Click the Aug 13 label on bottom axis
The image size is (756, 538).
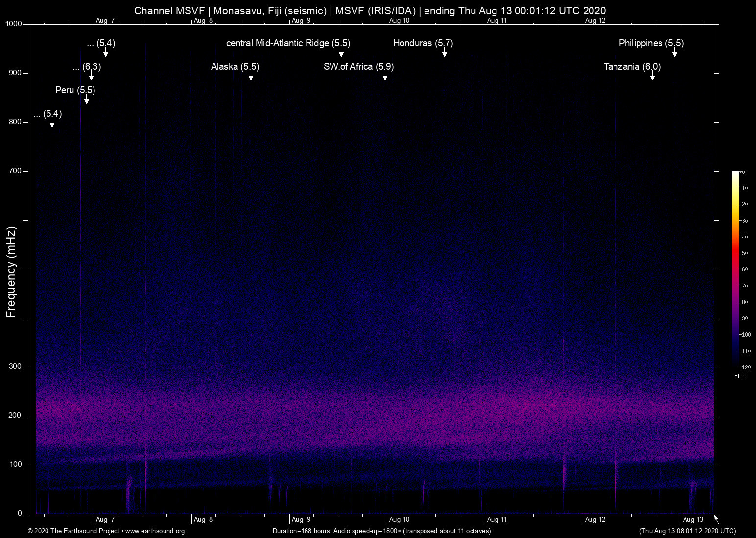693,520
